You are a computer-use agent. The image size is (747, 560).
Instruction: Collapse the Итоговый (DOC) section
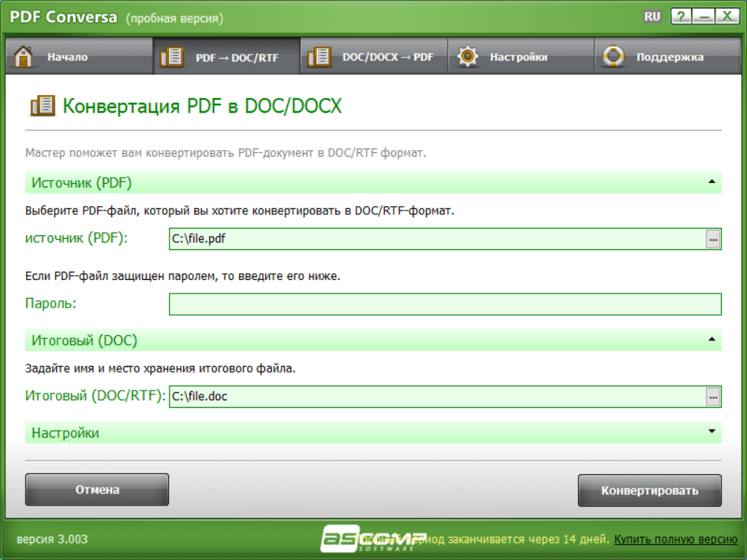tap(712, 340)
